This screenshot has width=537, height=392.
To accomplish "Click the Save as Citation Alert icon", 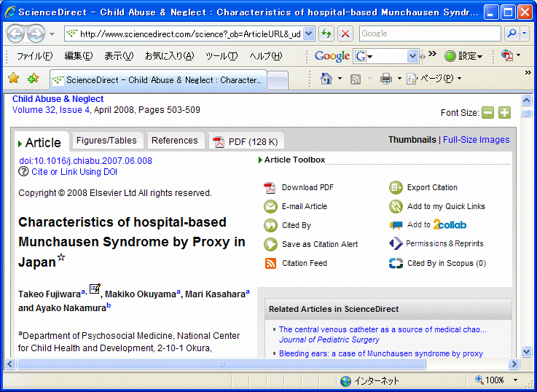I will click(270, 244).
